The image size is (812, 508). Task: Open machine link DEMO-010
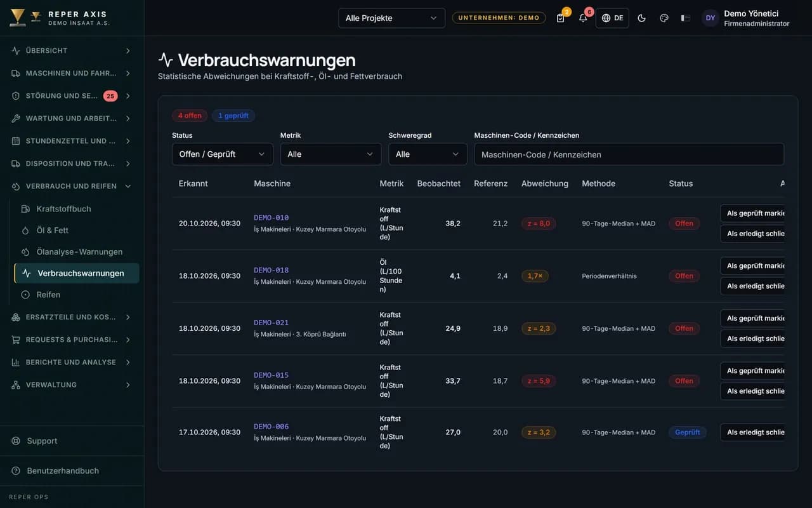[x=272, y=218]
